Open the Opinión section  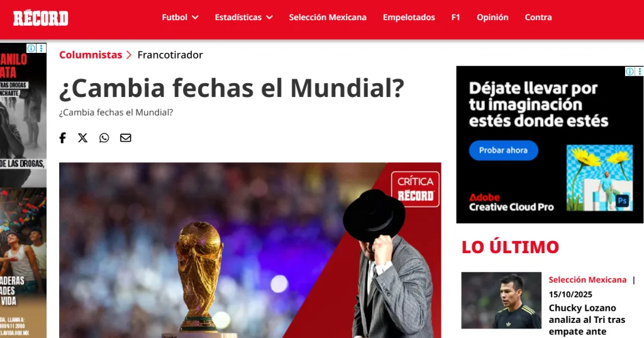[492, 17]
